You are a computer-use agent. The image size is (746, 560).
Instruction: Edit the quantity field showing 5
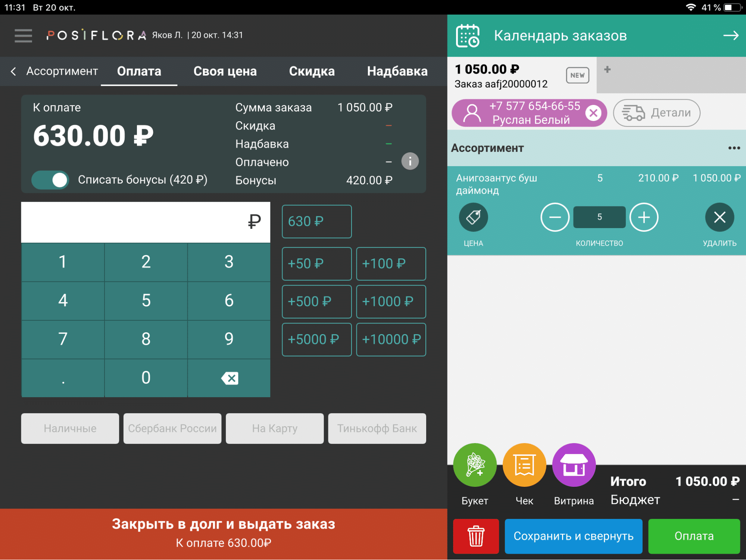click(599, 217)
